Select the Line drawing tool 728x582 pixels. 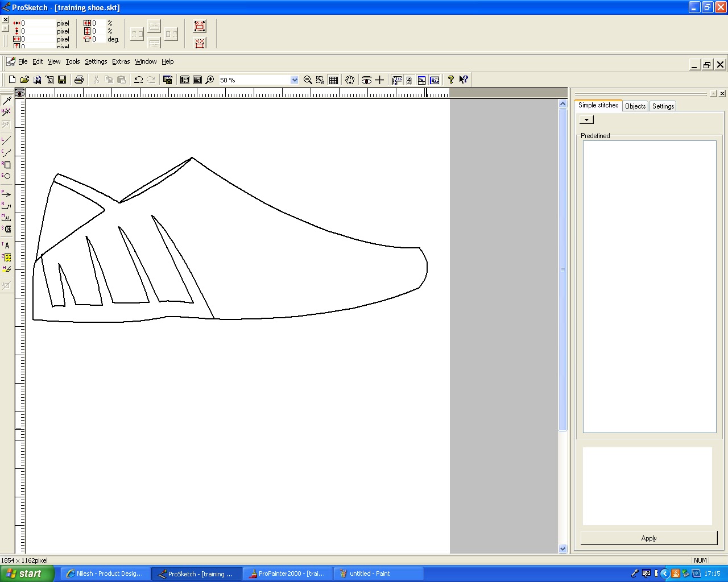tap(6, 139)
